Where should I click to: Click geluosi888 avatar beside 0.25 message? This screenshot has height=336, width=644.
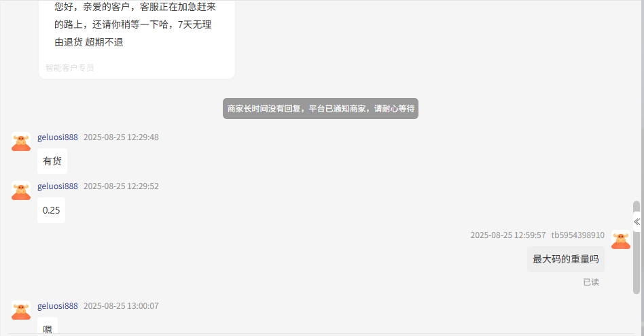tap(21, 190)
